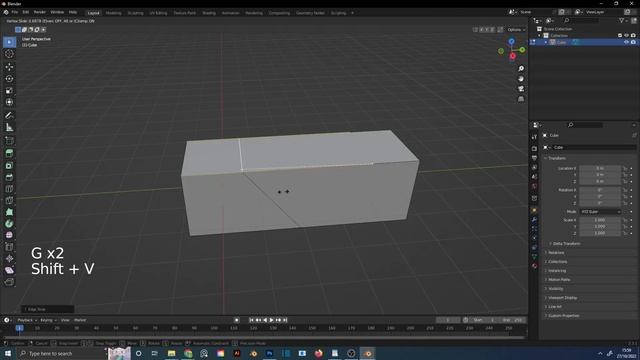
Task: Expand the Motion Paths panel
Action: [x=558, y=280]
